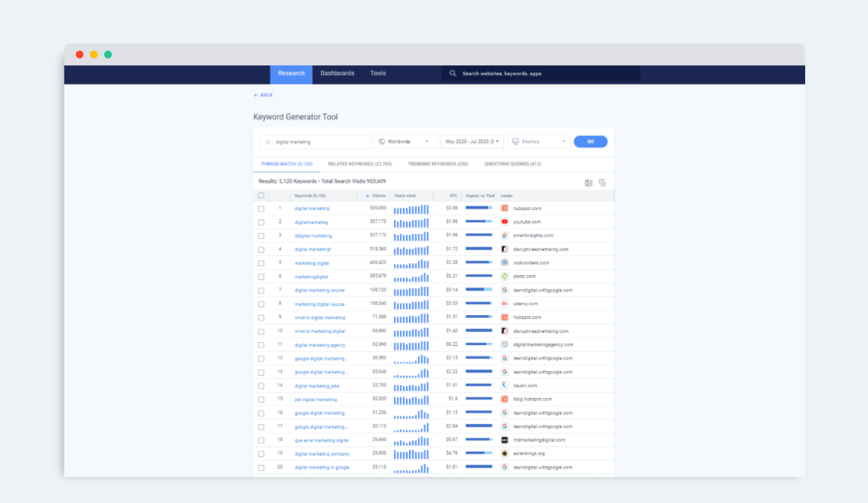Select the checkbox for row 11 digital marketing agency
Screen dimensions: 868x503
point(261,345)
